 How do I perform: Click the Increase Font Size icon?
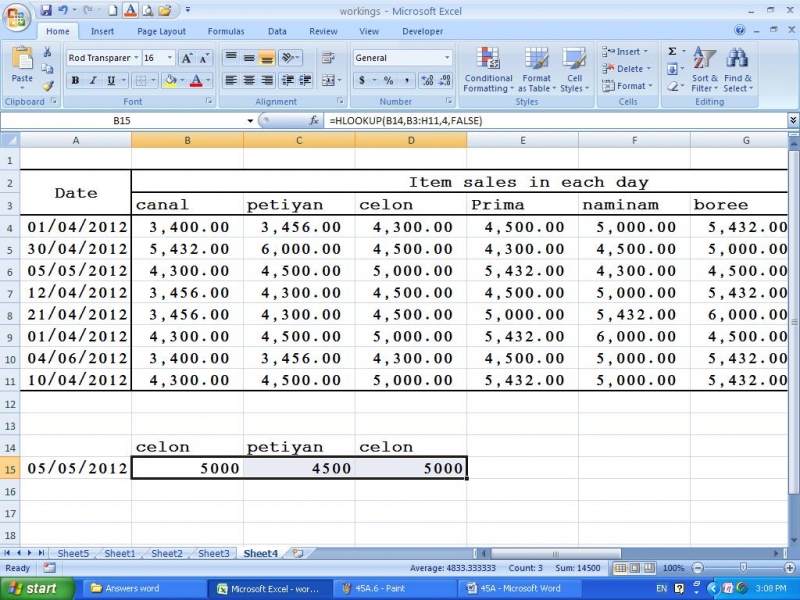(x=187, y=58)
